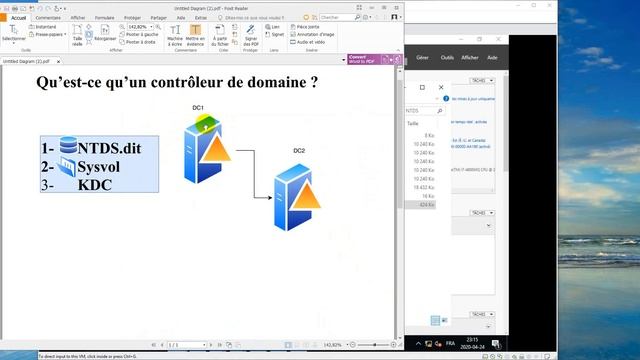Select the Sélectionner text tool in the ribbon
640x360 pixels.
point(13,34)
